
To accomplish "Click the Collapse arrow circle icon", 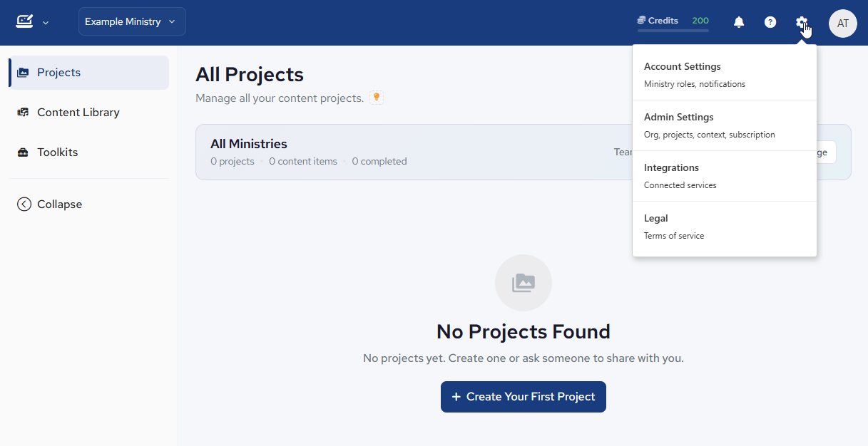I will tap(24, 204).
